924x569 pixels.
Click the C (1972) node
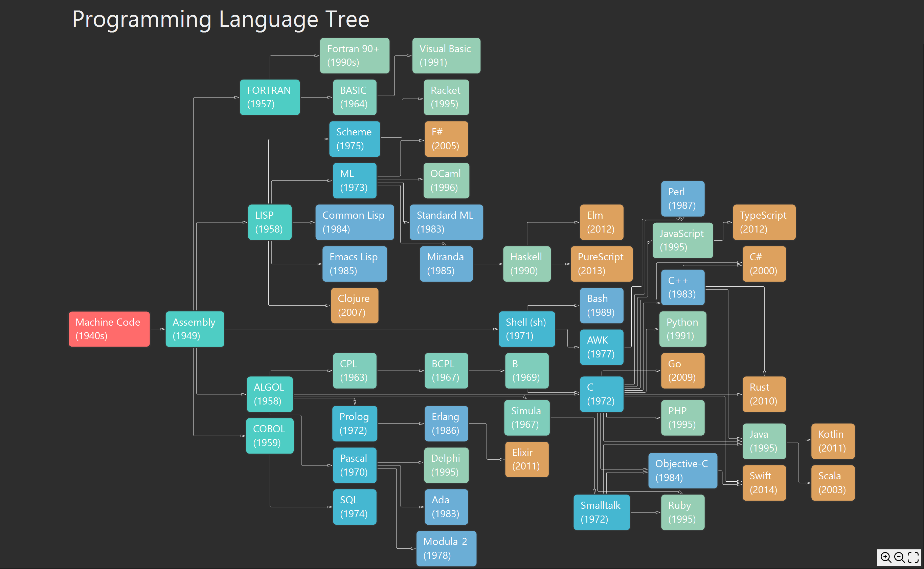point(601,394)
